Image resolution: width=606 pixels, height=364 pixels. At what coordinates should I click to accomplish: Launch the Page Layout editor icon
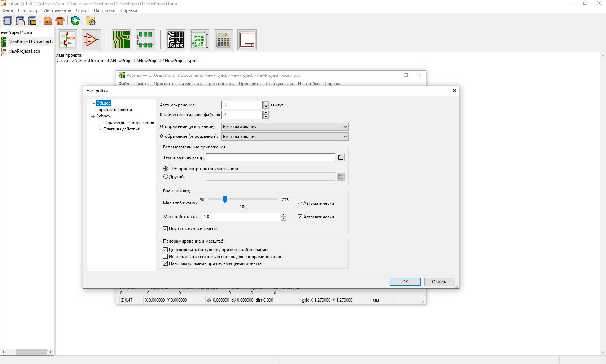tap(247, 40)
